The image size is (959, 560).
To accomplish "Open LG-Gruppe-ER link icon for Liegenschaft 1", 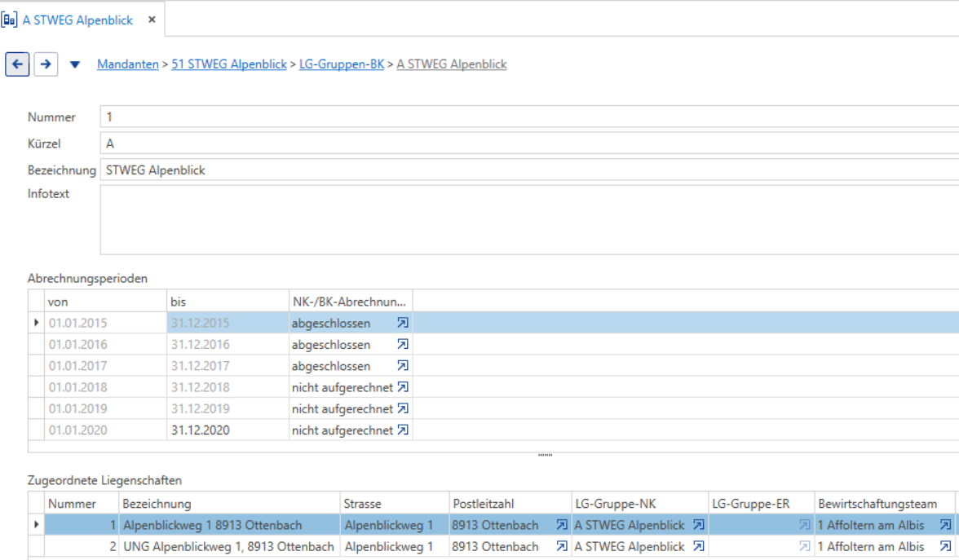I will pos(804,525).
